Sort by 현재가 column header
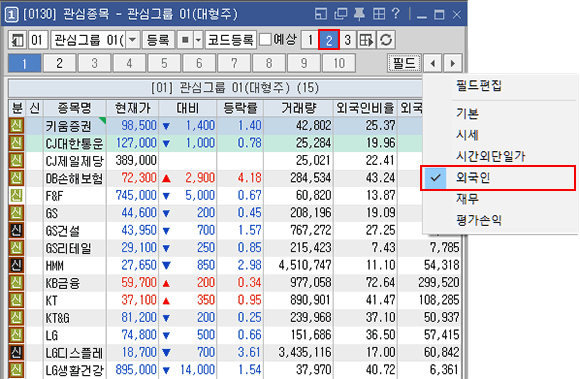Viewport: 580px width, 379px height. coord(132,108)
